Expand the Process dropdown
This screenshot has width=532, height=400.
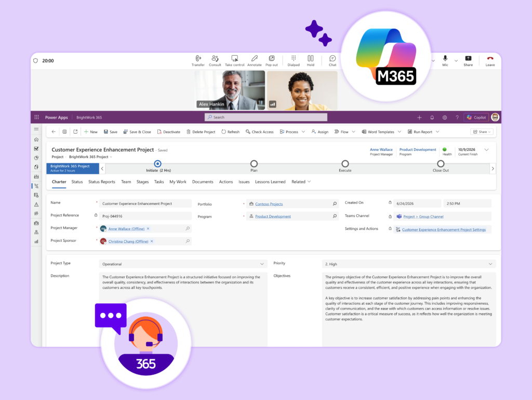pos(303,132)
